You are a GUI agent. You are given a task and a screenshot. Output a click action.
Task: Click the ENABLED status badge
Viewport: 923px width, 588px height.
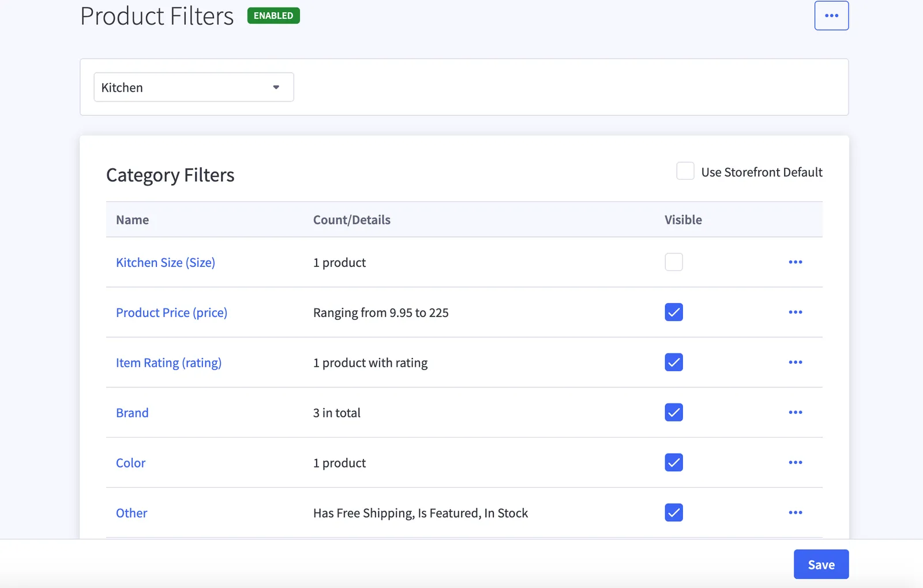click(273, 16)
